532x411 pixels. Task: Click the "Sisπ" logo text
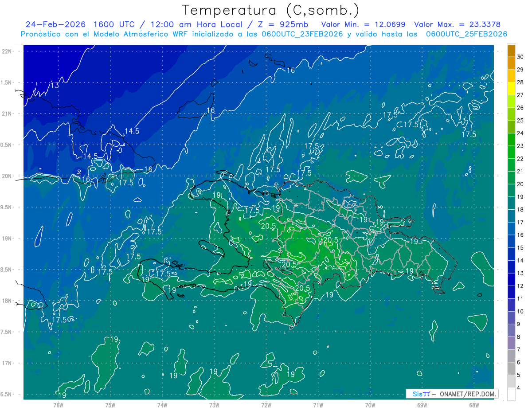[421, 394]
